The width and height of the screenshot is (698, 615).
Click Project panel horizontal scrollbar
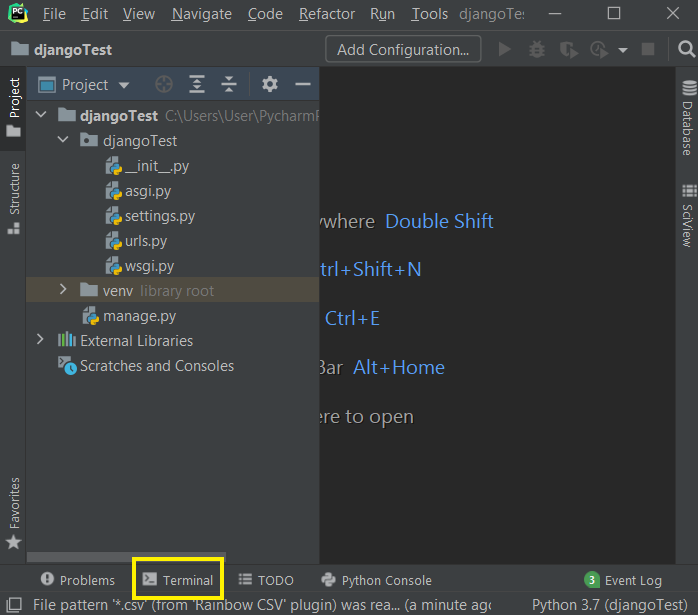[x=126, y=557]
